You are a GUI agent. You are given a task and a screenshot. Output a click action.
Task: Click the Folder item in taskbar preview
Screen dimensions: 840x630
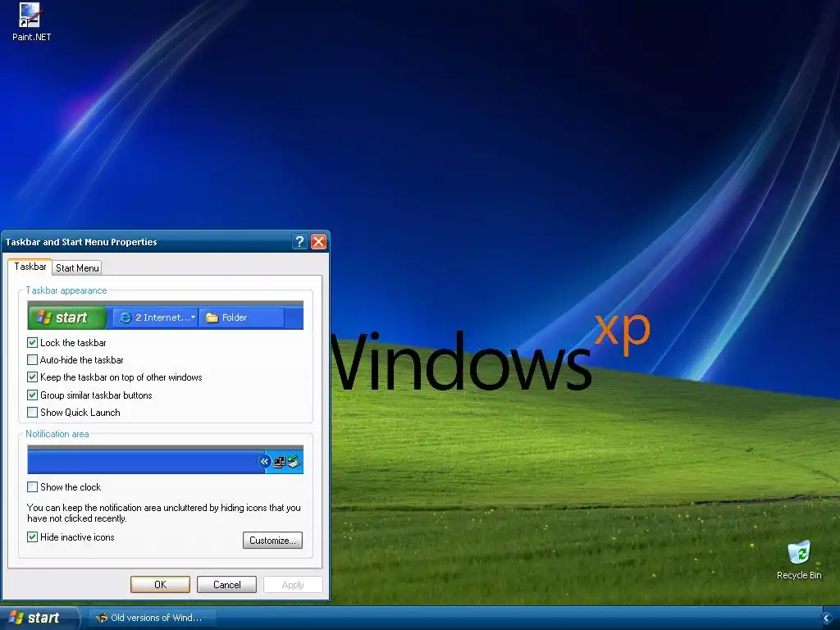pyautogui.click(x=242, y=317)
